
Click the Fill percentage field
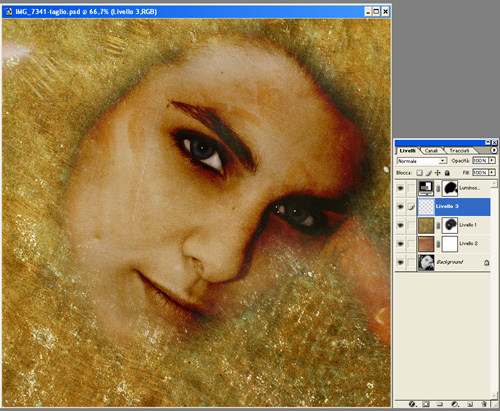[480, 173]
